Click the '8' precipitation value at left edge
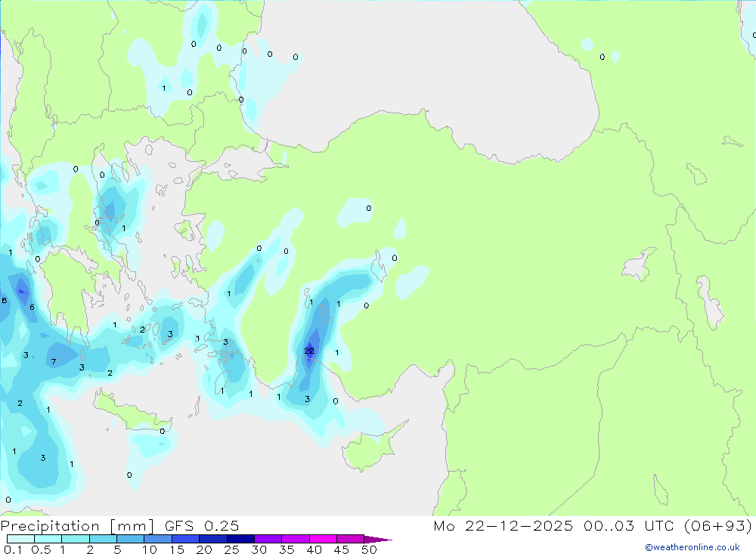Screen dimensions: 756x554 click(5, 300)
